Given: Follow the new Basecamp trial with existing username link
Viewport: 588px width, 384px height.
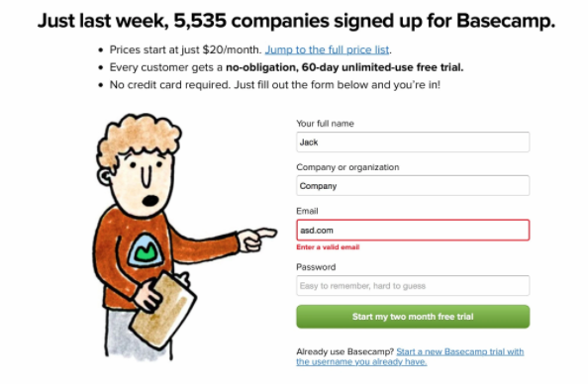Looking at the screenshot, I should (x=410, y=356).
